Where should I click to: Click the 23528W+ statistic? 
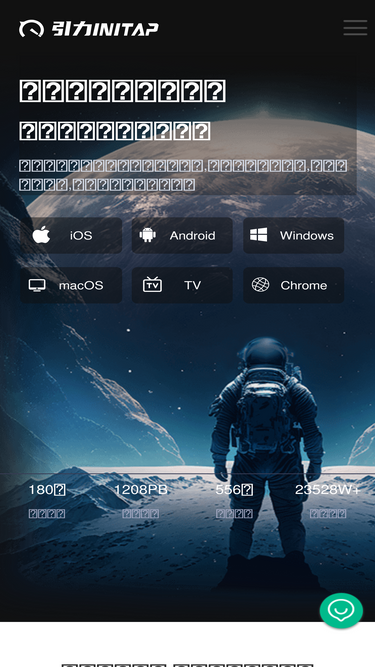point(327,490)
